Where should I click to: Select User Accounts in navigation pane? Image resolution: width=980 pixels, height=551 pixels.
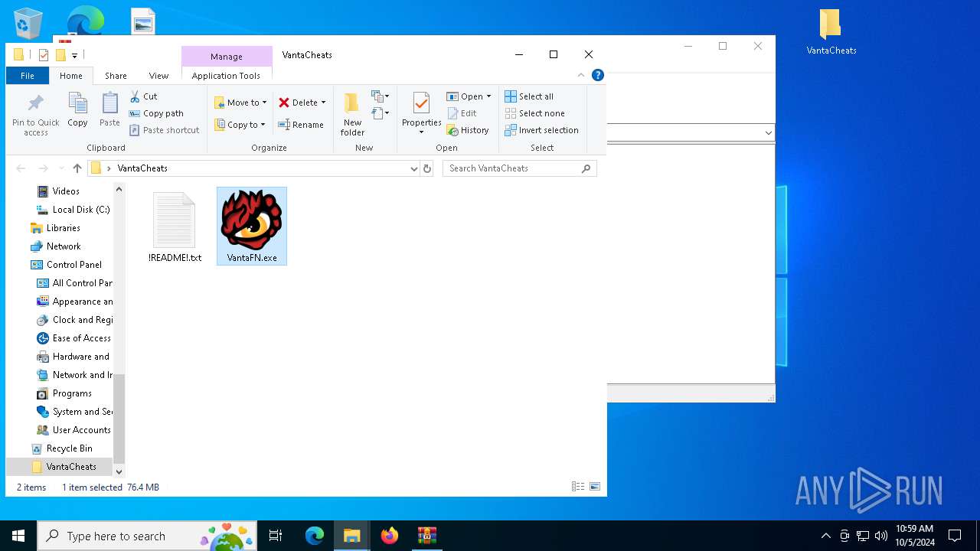pos(81,430)
